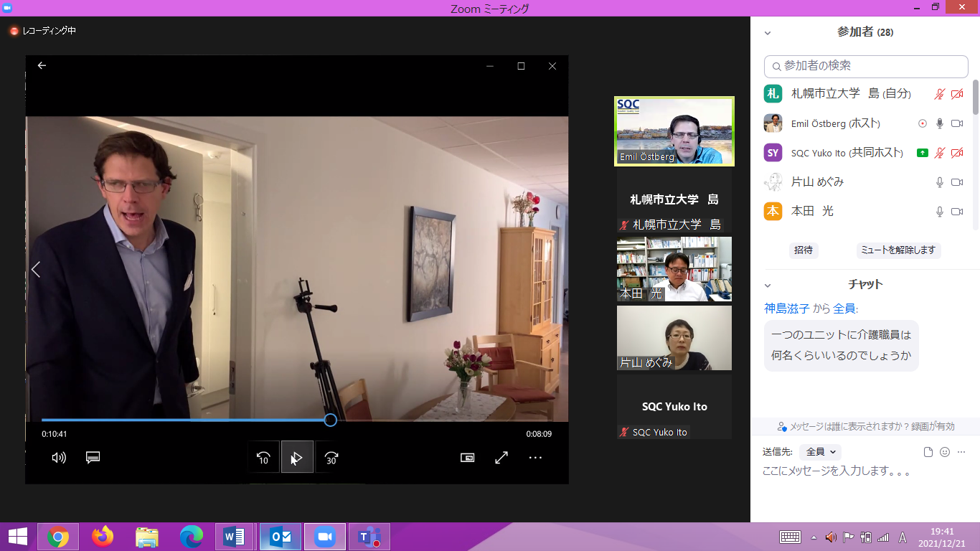Open Word from the taskbar
980x551 pixels.
click(234, 537)
